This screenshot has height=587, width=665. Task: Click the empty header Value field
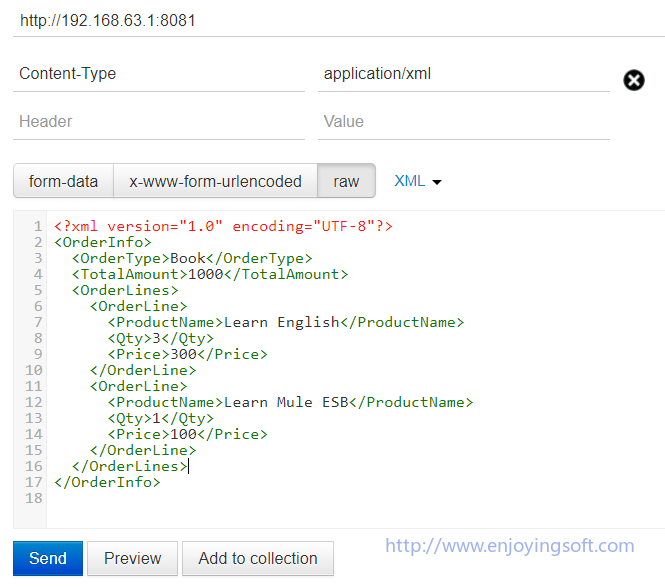[x=463, y=121]
